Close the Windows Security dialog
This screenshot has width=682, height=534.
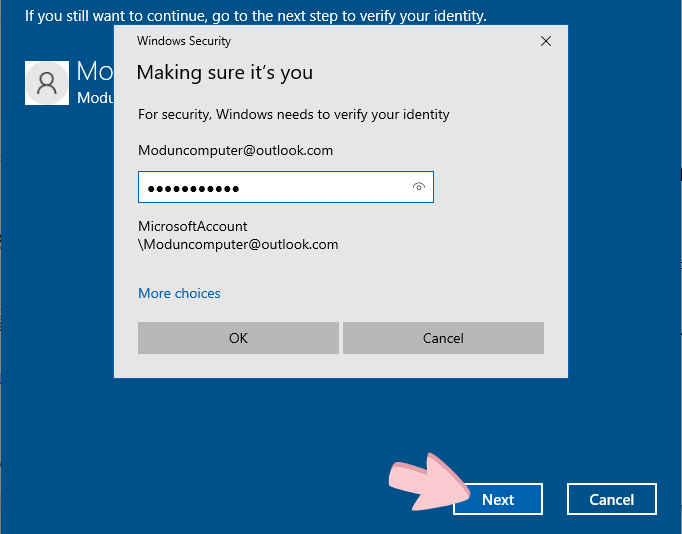point(545,41)
